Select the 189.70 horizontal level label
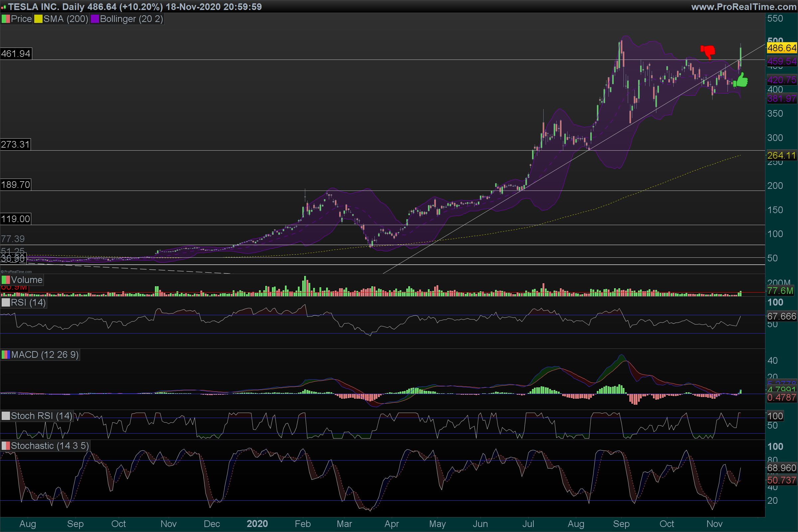The height and width of the screenshot is (532, 798). tap(16, 185)
